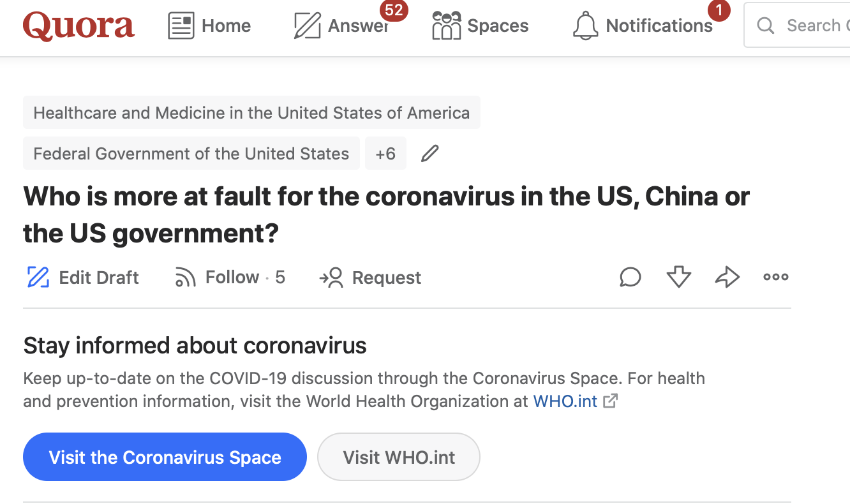The image size is (850, 504).
Task: Toggle Follow on this question
Action: pos(230,278)
